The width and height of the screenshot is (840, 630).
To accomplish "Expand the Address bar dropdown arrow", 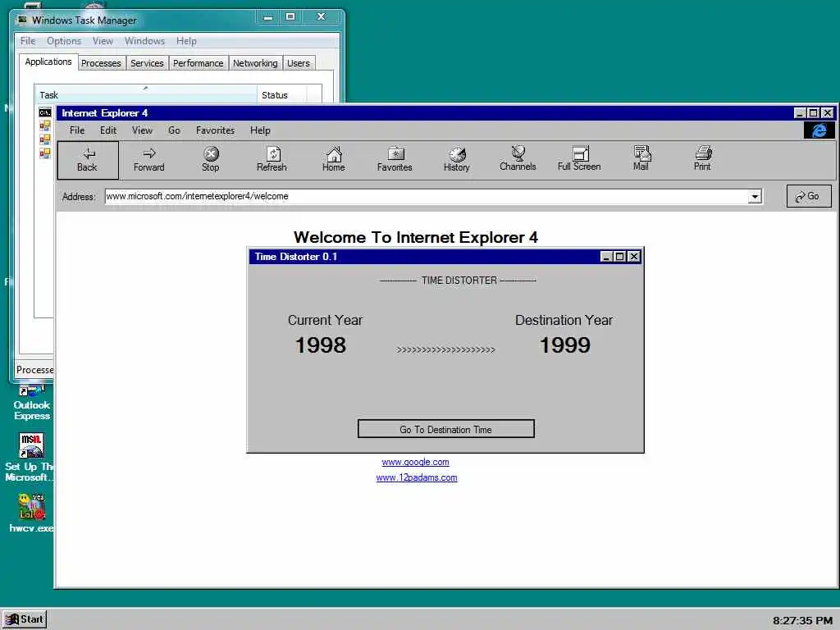I will (755, 197).
